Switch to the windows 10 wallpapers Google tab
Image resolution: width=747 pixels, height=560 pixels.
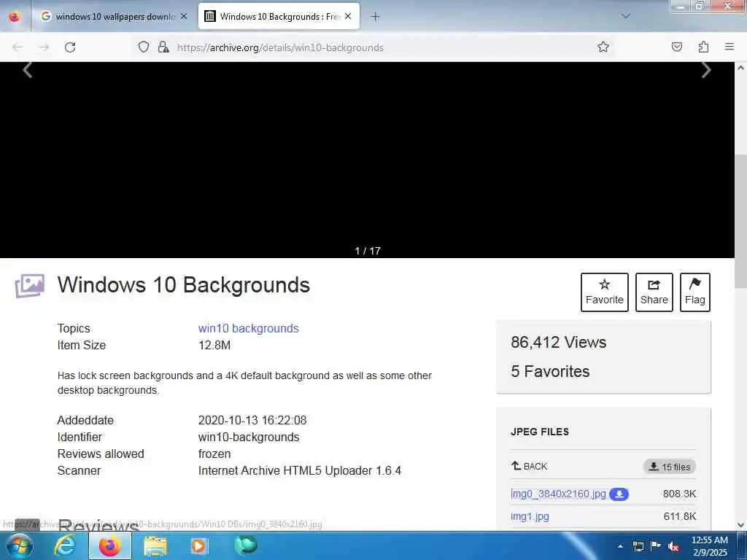114,17
